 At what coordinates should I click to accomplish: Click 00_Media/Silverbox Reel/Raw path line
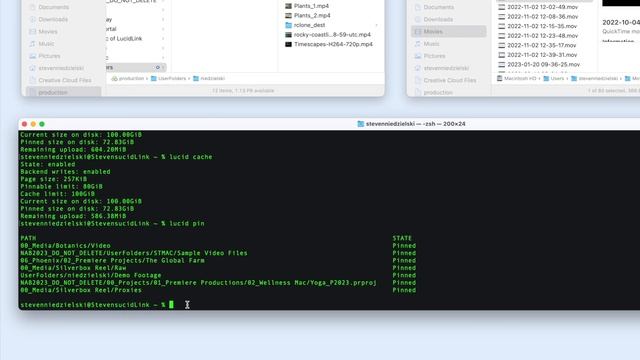click(73, 268)
